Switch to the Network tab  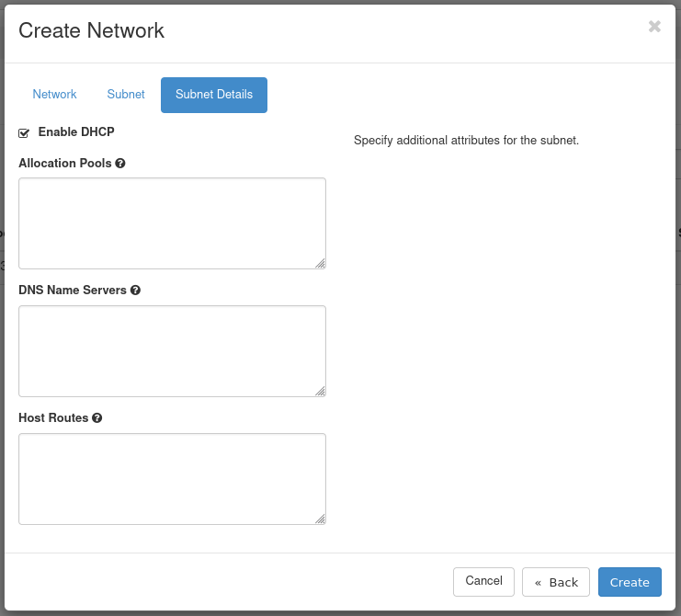click(x=54, y=95)
